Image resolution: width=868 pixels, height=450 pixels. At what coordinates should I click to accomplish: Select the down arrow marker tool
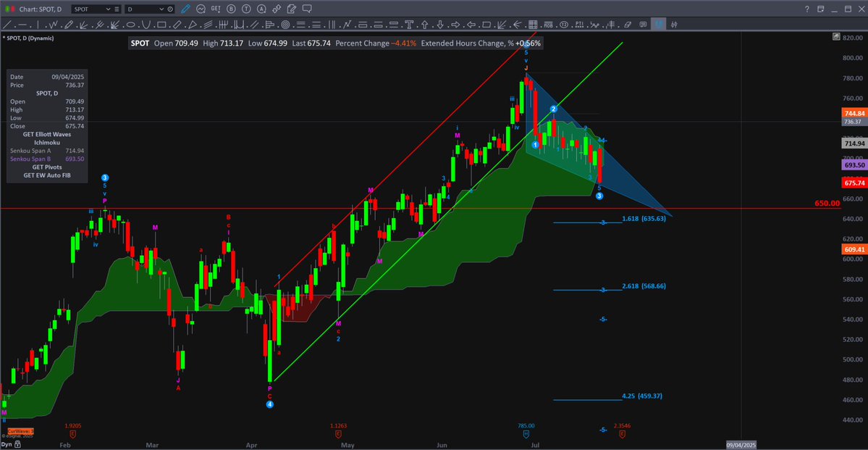440,25
